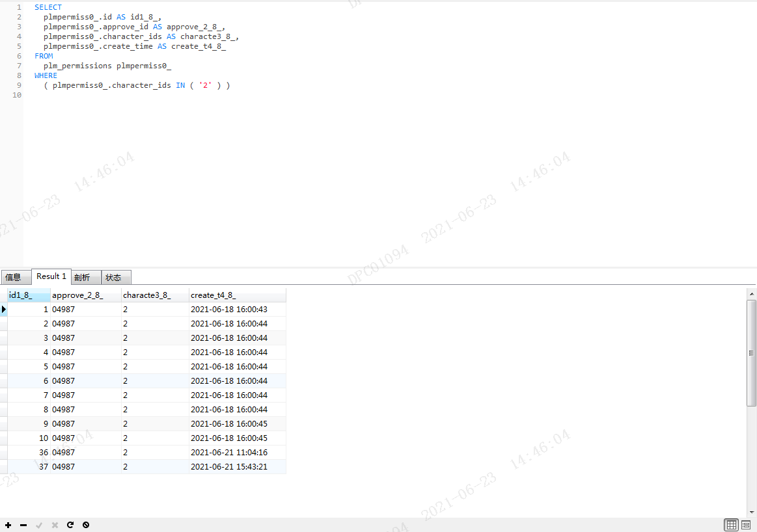Select approve id 04987 in row 6
This screenshot has height=532, width=757.
click(x=86, y=380)
